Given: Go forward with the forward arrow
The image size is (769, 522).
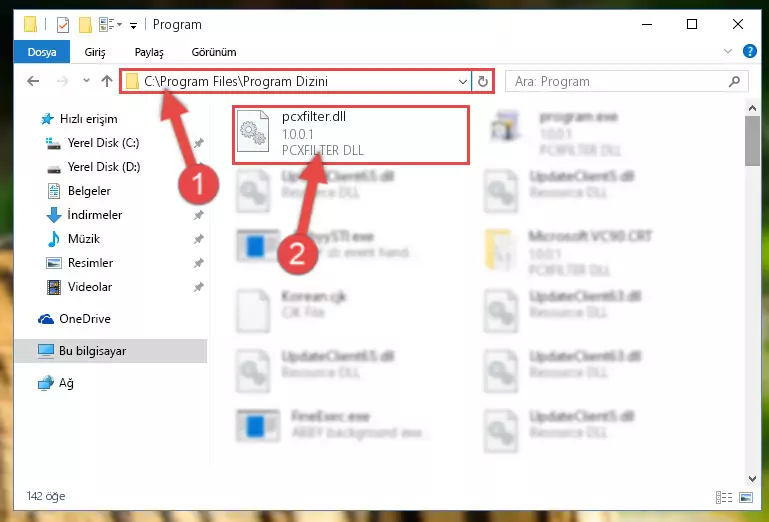Looking at the screenshot, I should click(62, 81).
